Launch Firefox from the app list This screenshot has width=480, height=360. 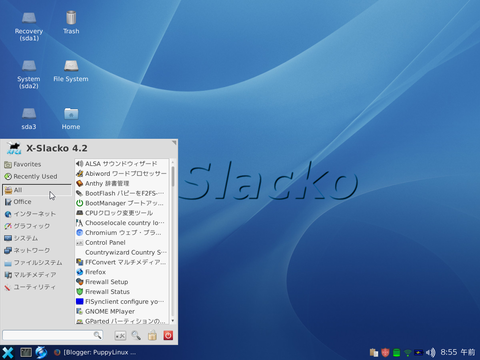(x=121, y=272)
